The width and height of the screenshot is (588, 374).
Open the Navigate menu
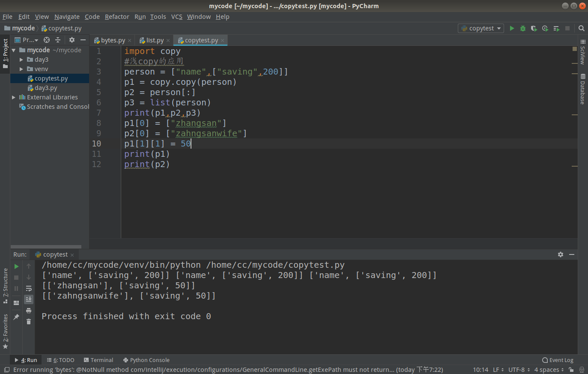pos(67,17)
